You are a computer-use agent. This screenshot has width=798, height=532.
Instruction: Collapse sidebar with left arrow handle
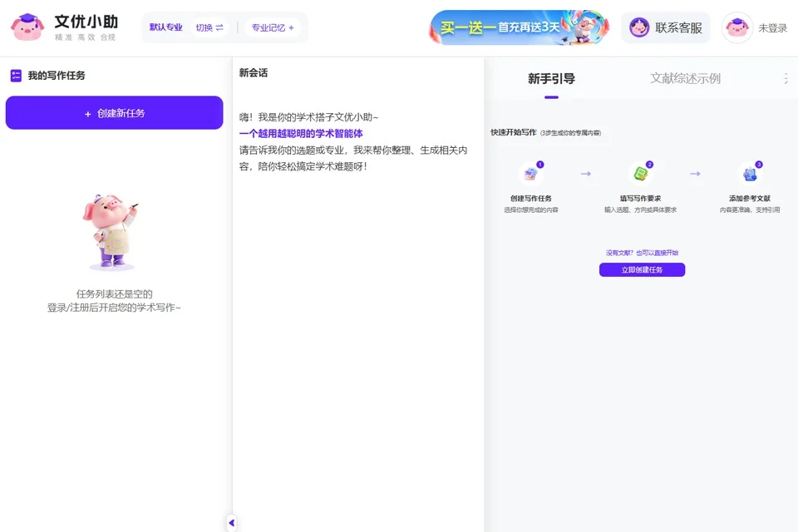coord(232,522)
